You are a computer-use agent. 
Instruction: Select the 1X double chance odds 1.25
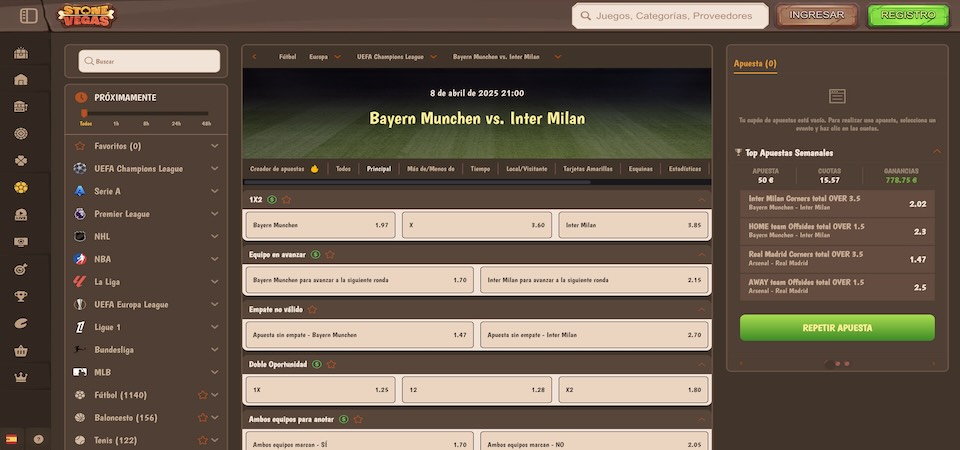click(x=320, y=390)
